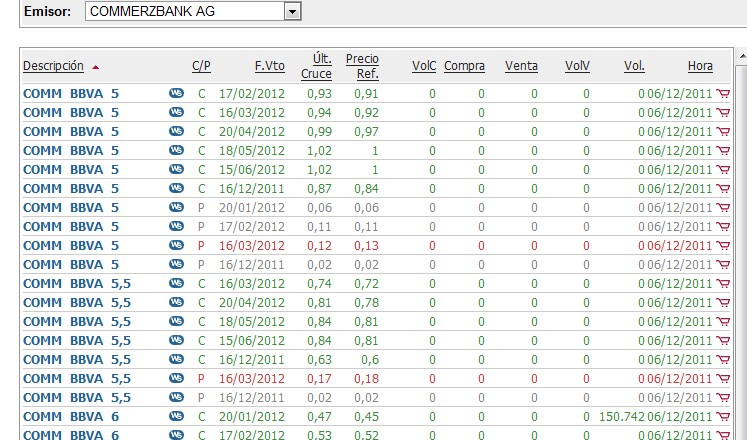The width and height of the screenshot is (747, 440).
Task: Sort by VolC column header
Action: tap(424, 66)
